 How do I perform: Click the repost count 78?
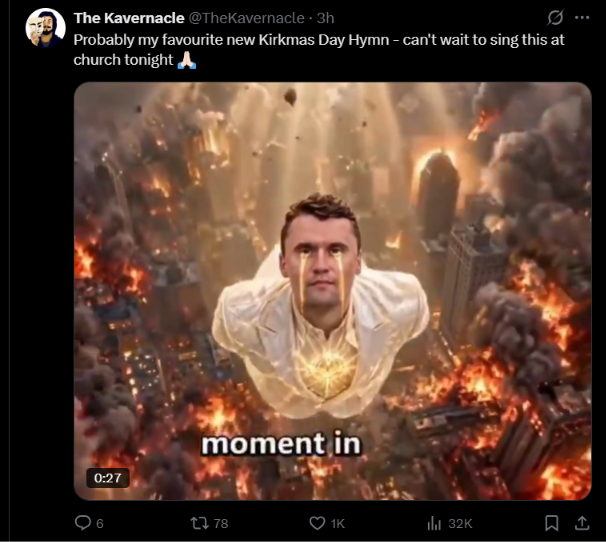221,523
